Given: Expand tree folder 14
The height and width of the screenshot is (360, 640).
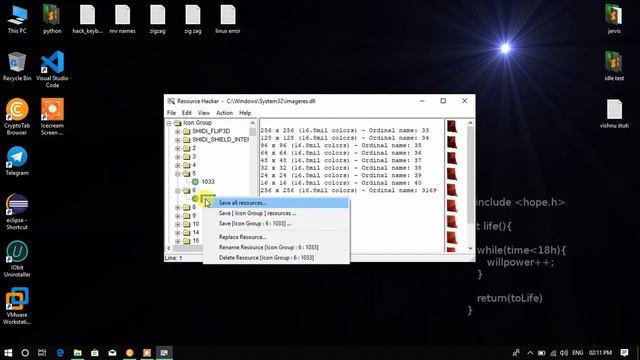Looking at the screenshot, I should pyautogui.click(x=178, y=233).
